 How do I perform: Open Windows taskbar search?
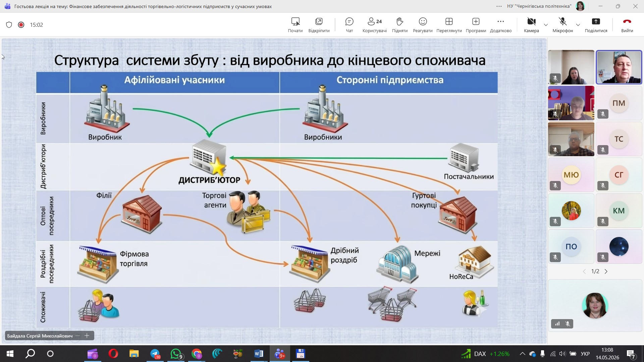click(x=31, y=354)
